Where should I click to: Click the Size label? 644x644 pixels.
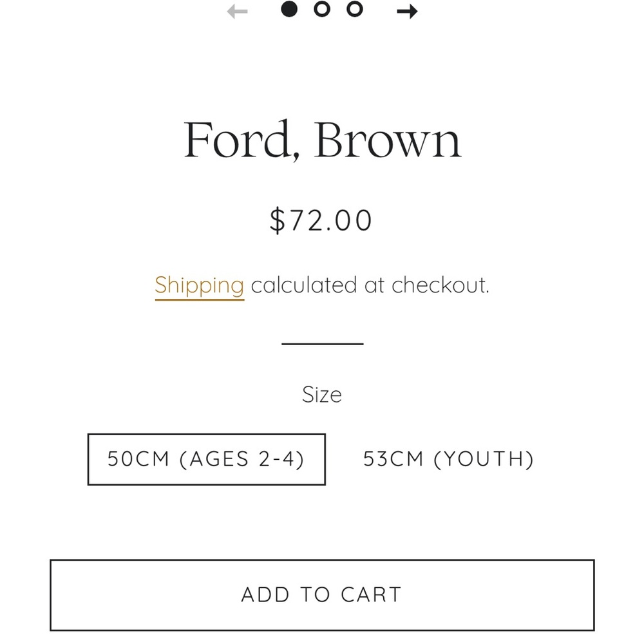(x=321, y=394)
